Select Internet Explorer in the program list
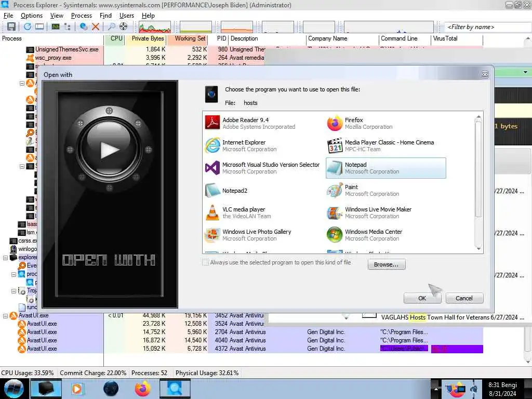The image size is (532, 399). click(263, 145)
